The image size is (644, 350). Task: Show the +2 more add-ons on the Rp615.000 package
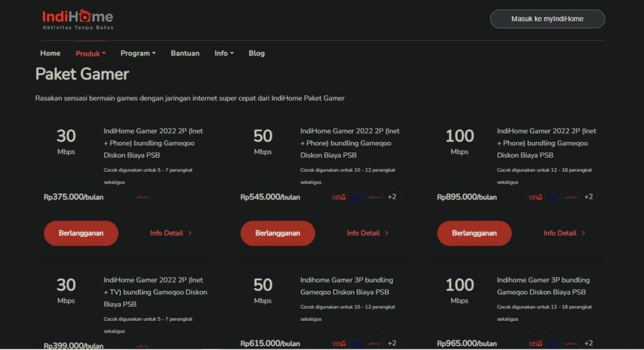(x=392, y=343)
